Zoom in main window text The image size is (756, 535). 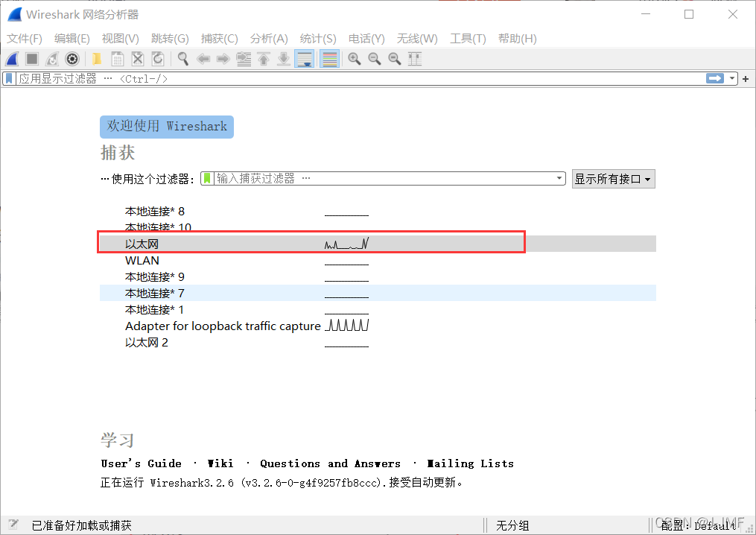click(x=355, y=59)
